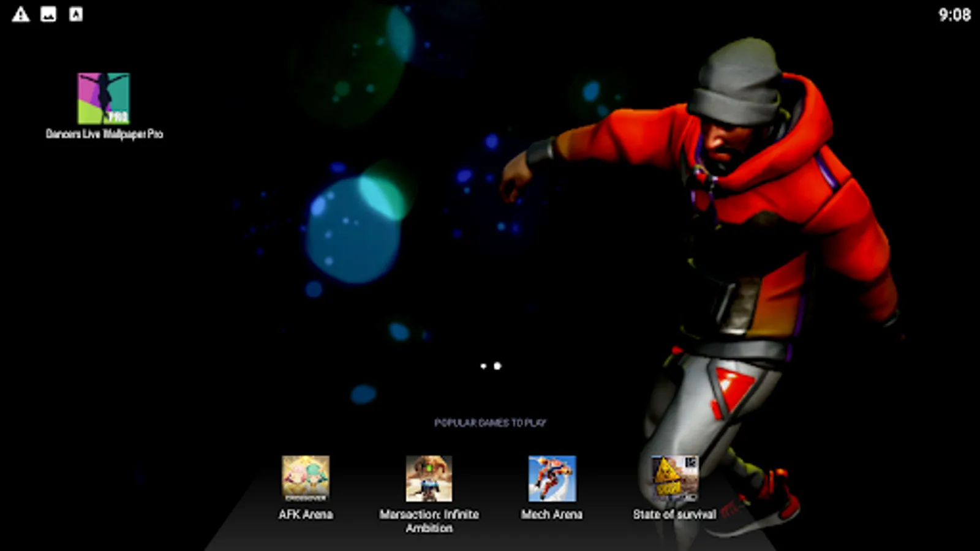Click the "Dancers Live Wallpaper Pro" label
The width and height of the screenshot is (980, 551).
pyautogui.click(x=104, y=133)
